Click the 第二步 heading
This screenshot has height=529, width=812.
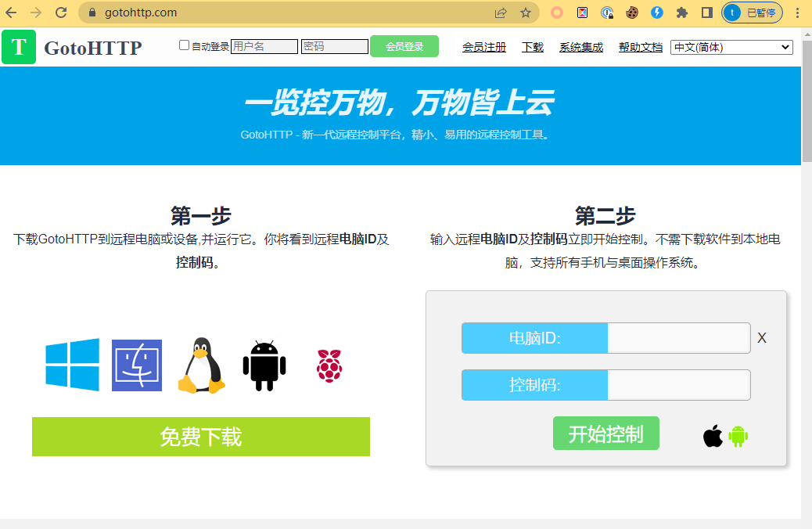605,215
